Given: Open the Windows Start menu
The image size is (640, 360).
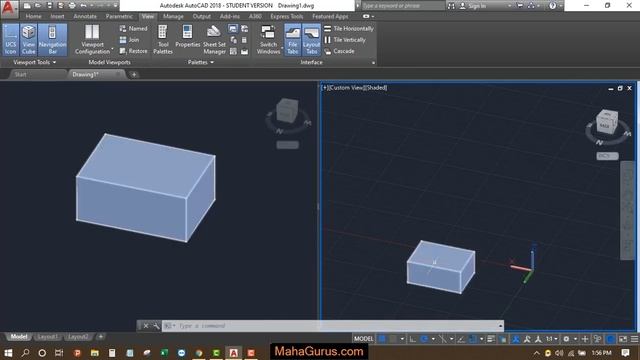Looking at the screenshot, I should click(x=8, y=353).
